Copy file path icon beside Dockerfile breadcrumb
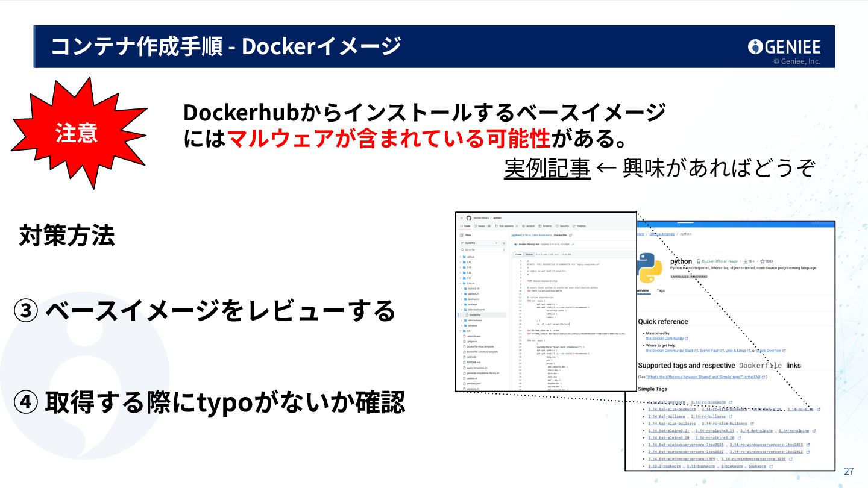The height and width of the screenshot is (488, 868). click(570, 235)
